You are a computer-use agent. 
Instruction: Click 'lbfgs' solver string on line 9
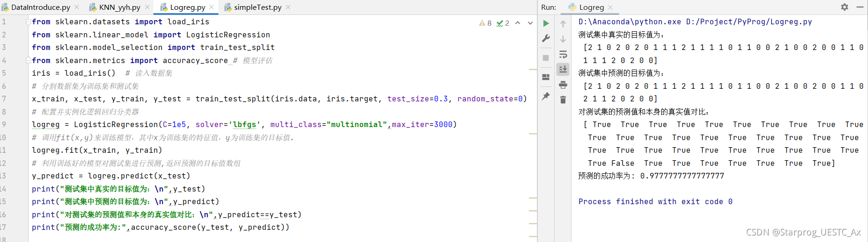point(245,125)
